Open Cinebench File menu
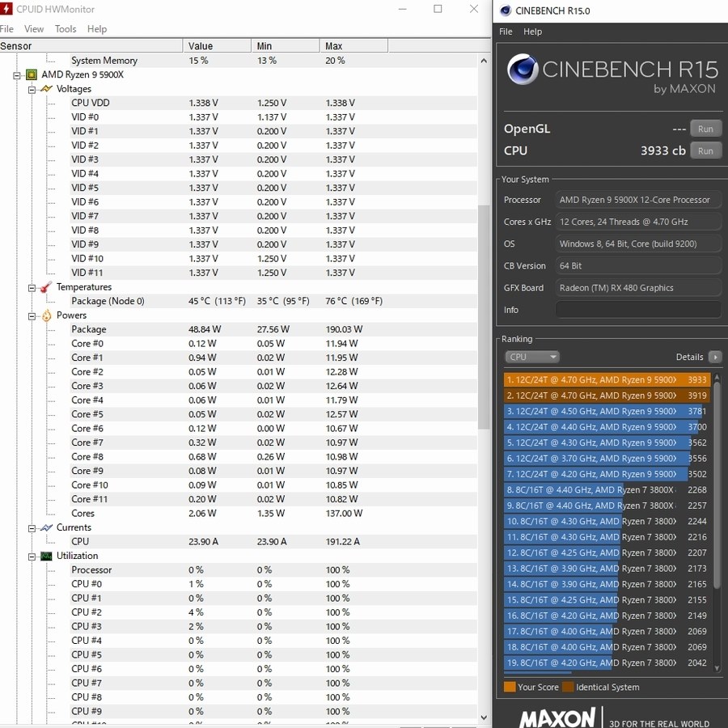Viewport: 728px width, 728px height. coord(506,32)
